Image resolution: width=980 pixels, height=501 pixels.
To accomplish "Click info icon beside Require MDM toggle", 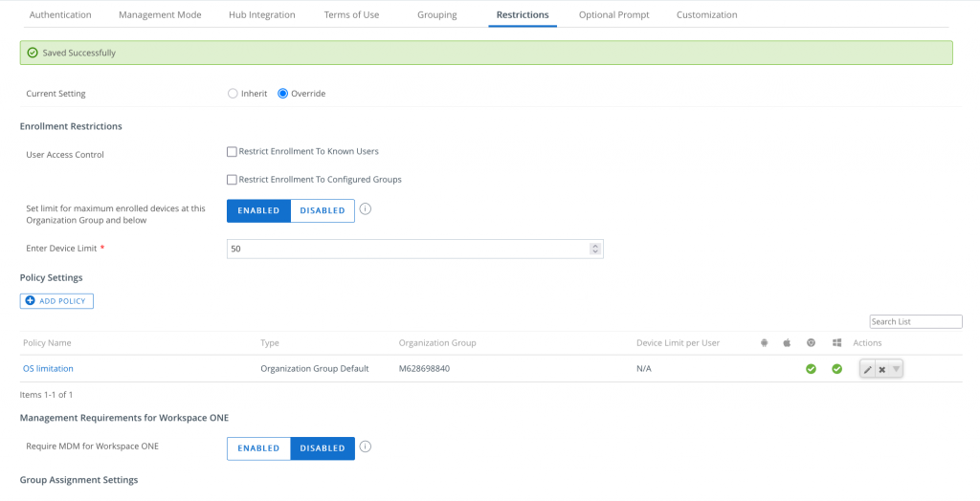I will coord(366,447).
